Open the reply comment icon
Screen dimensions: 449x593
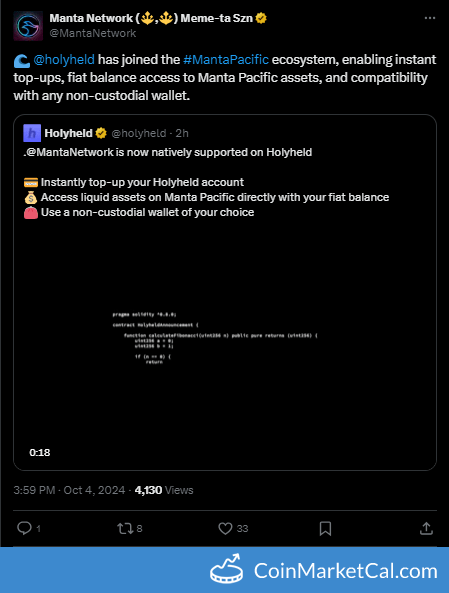click(25, 528)
